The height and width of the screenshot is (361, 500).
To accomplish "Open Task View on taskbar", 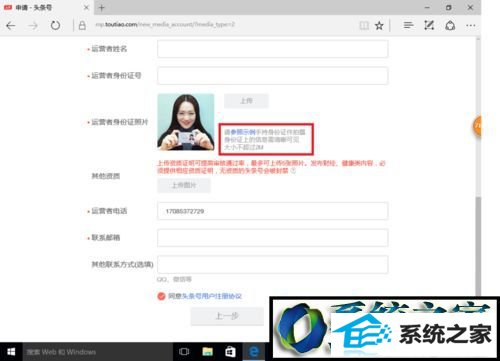I will pos(184,352).
